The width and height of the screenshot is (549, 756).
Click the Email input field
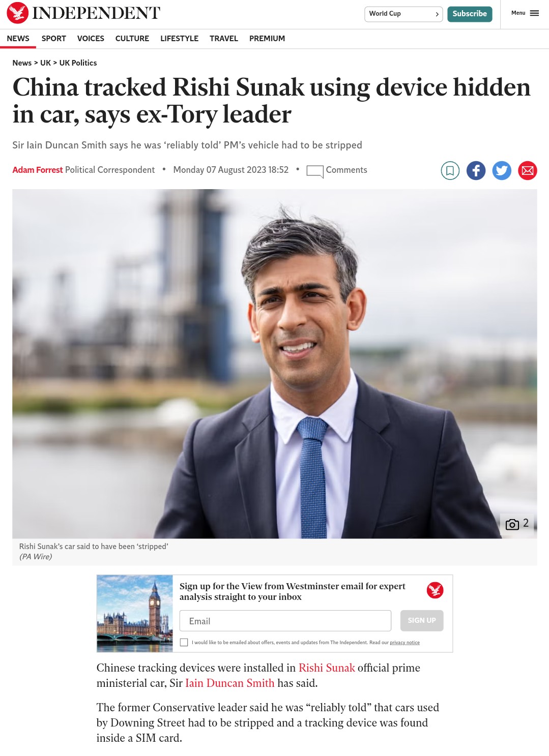pos(285,621)
